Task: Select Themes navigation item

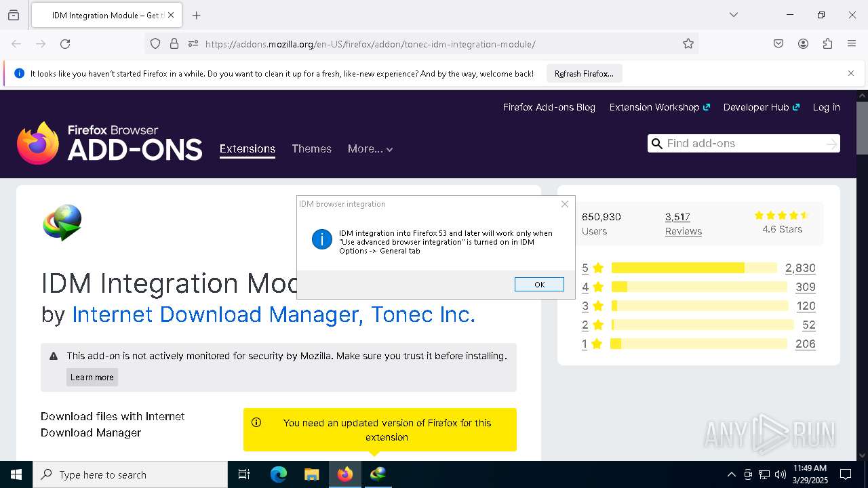Action: coord(311,148)
